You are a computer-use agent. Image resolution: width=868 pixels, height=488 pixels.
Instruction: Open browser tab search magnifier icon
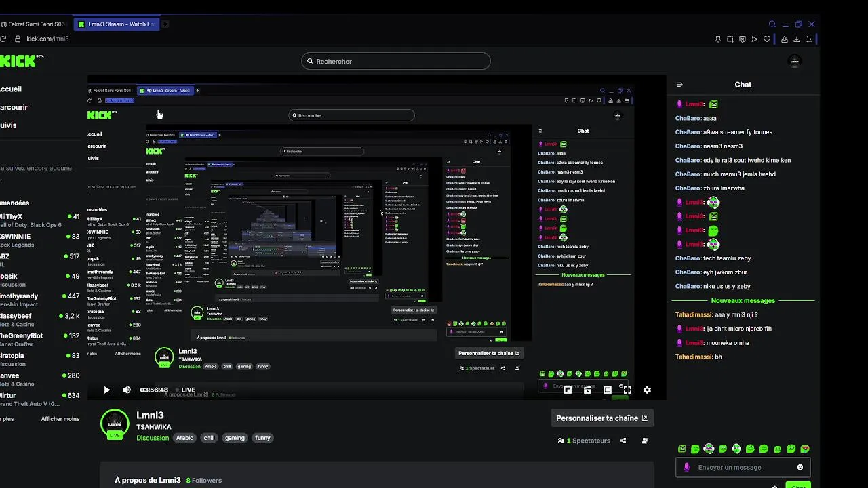(772, 24)
